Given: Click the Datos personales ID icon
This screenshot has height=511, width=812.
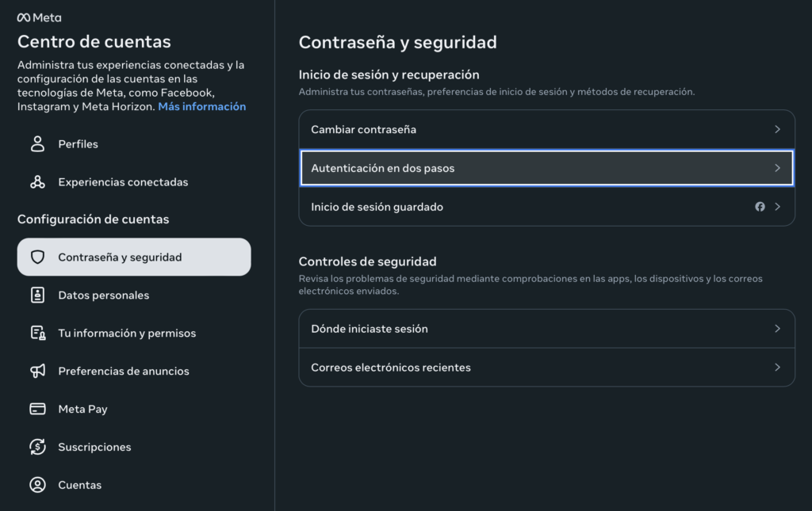Looking at the screenshot, I should [37, 296].
